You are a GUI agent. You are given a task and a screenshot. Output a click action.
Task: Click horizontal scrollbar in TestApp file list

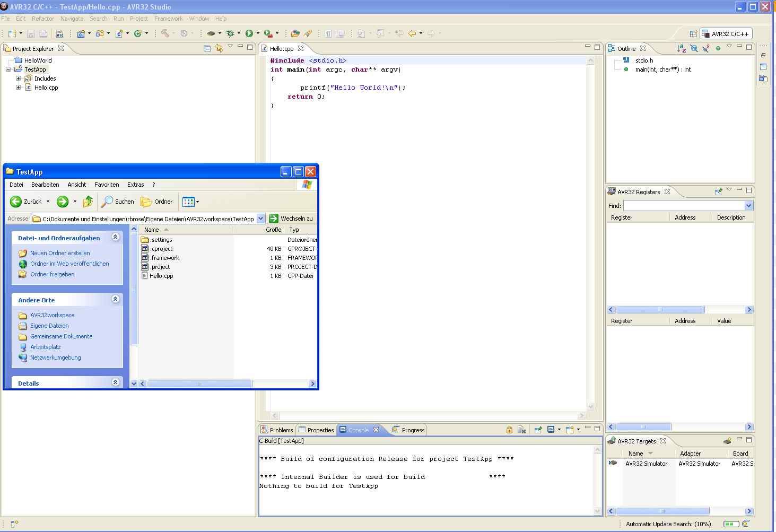[x=200, y=383]
